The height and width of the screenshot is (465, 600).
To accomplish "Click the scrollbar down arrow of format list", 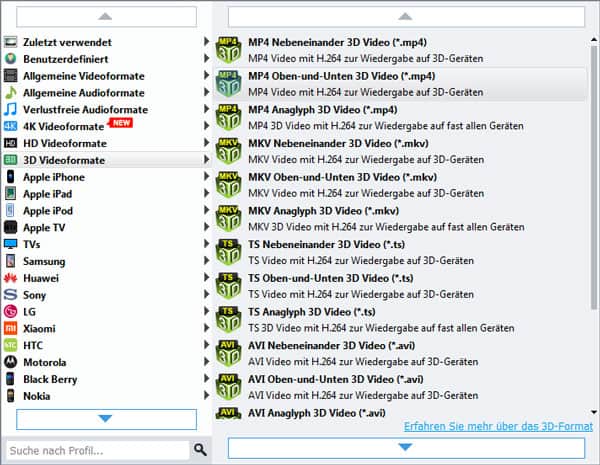I will point(594,412).
